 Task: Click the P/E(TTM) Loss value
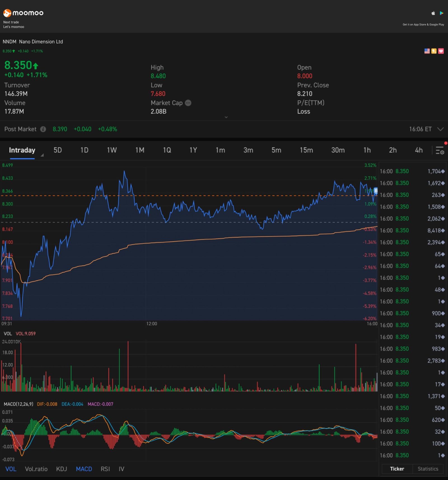click(x=304, y=112)
